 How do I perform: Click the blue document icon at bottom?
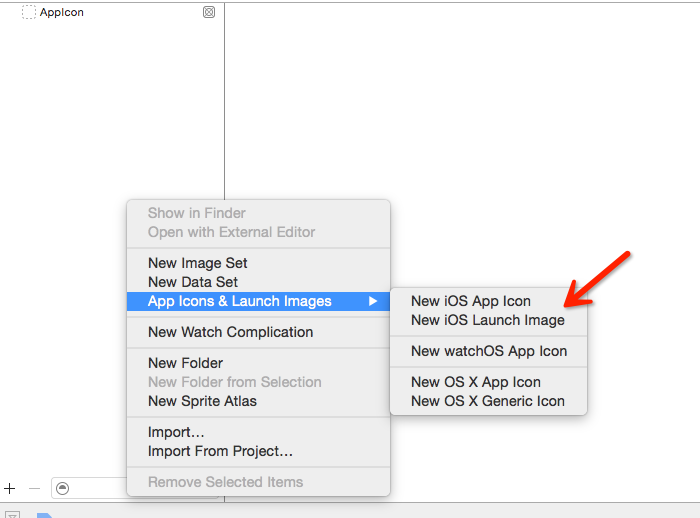pyautogui.click(x=45, y=515)
